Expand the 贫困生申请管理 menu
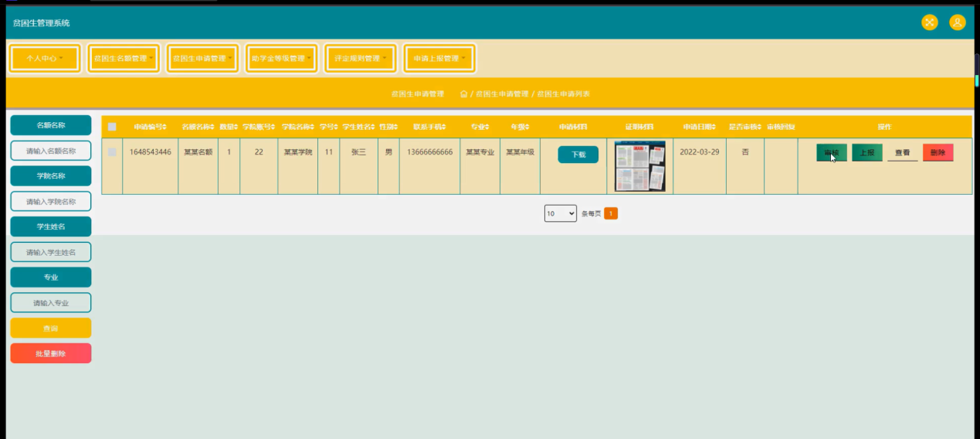This screenshot has width=980, height=439. point(202,58)
